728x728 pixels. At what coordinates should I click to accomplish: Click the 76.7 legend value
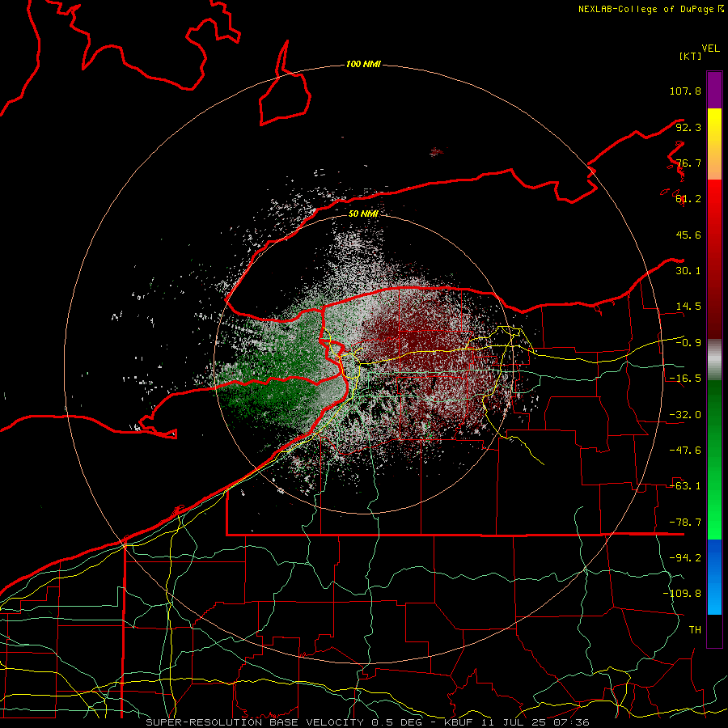click(688, 163)
